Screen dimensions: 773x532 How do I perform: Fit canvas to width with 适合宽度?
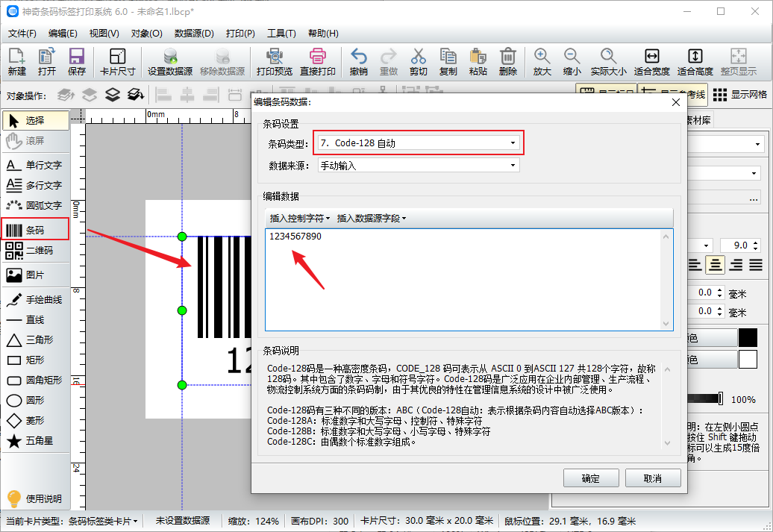[x=651, y=62]
